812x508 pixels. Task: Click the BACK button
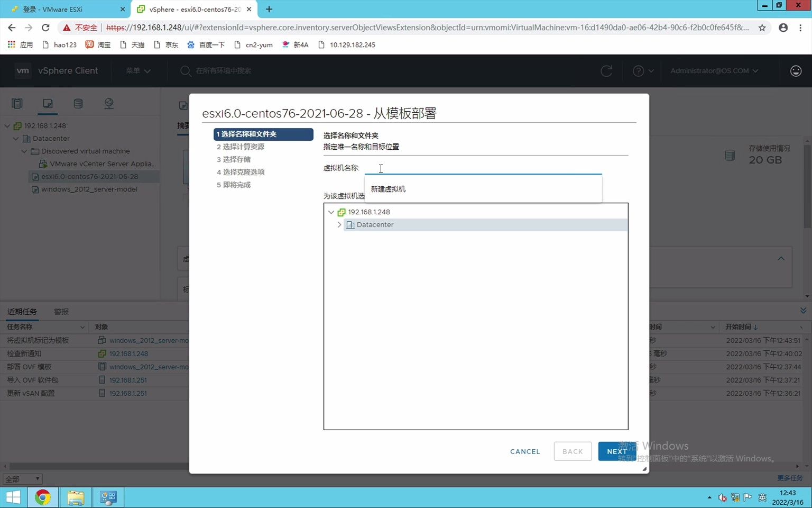click(x=573, y=451)
